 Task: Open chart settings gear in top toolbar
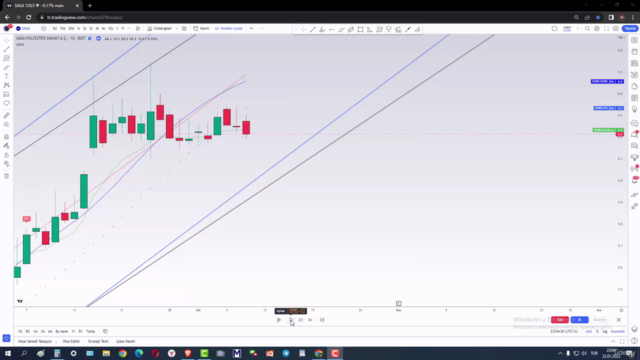pyautogui.click(x=597, y=29)
